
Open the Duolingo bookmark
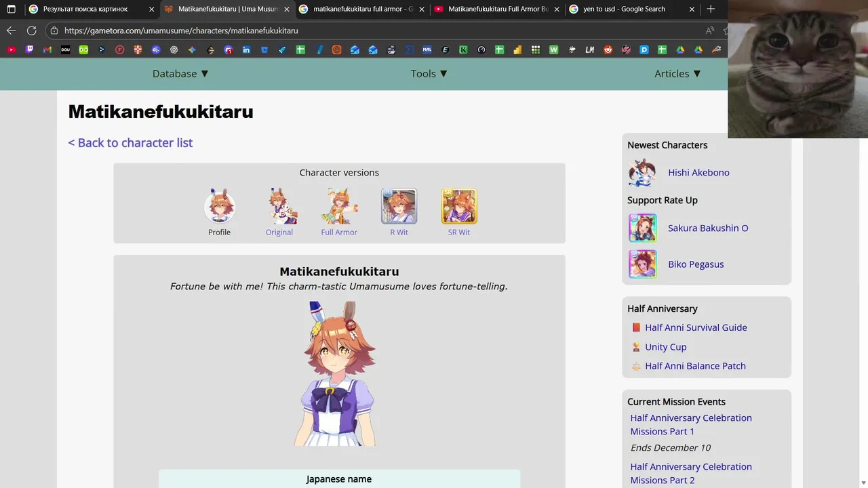(x=83, y=49)
